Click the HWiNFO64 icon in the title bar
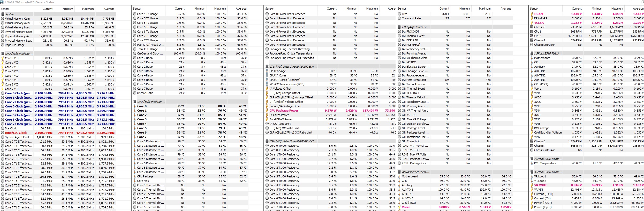644x211 pixels. [x=2, y=2]
